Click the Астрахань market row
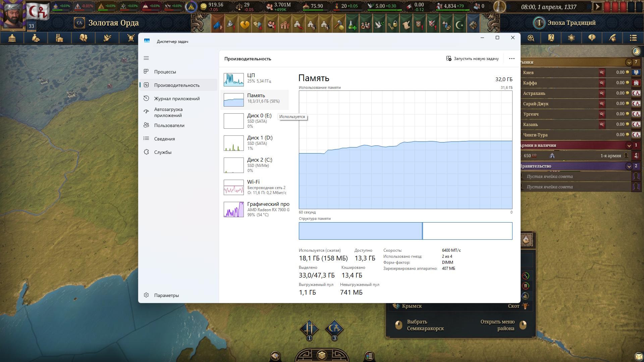This screenshot has width=644, height=362. (580, 93)
